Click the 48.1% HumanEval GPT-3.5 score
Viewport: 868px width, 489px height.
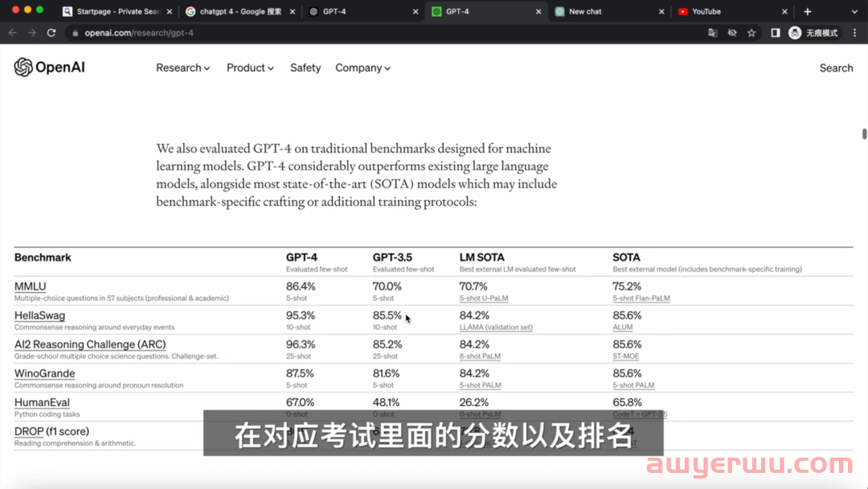pos(385,403)
